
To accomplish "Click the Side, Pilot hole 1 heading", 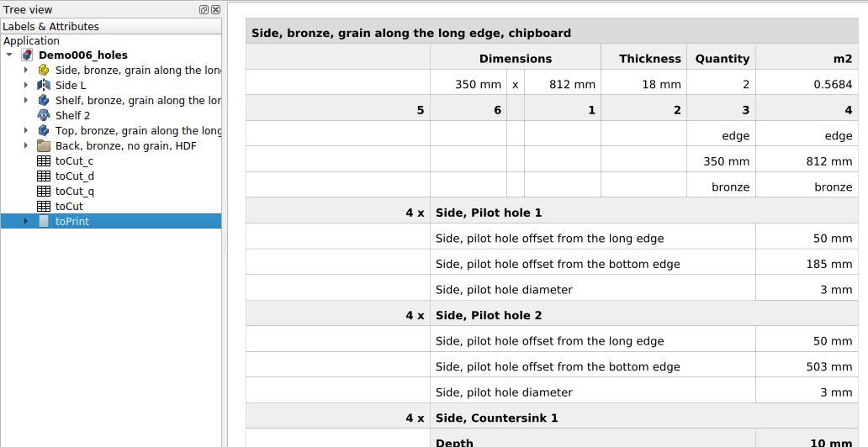I will coord(489,213).
